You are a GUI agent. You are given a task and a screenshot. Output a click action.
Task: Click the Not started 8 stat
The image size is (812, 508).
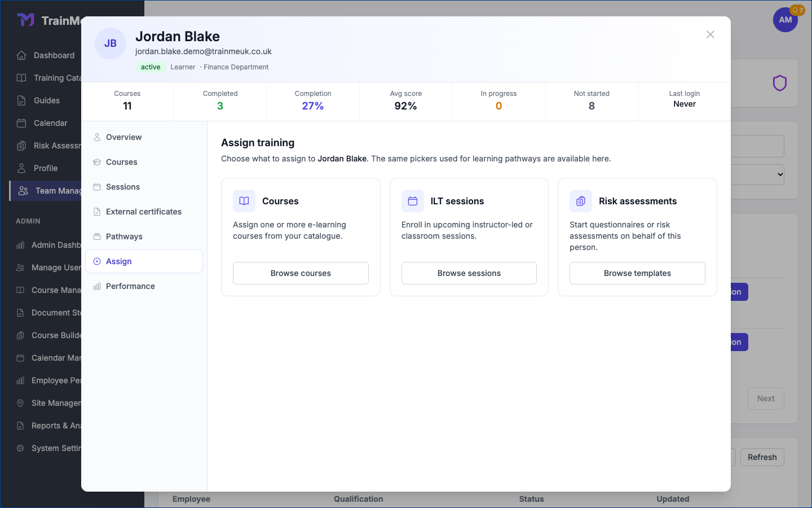[592, 101]
